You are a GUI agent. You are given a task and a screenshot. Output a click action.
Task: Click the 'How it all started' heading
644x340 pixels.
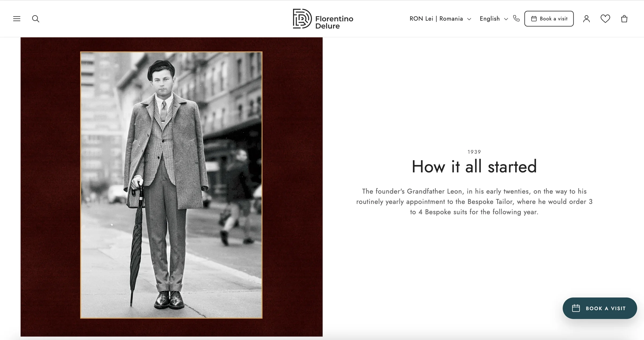coord(474,167)
